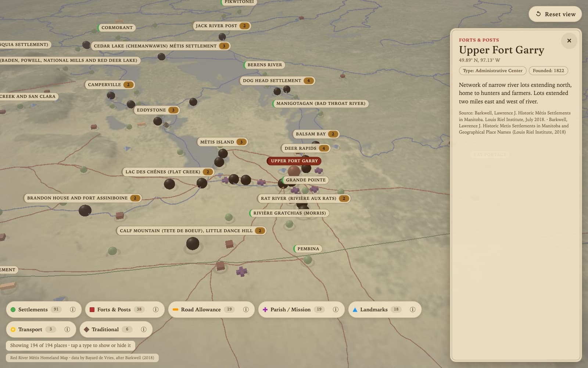The width and height of the screenshot is (588, 368).
Task: Click the coordinates '49.89° N, 97.13° W'
Action: point(479,60)
